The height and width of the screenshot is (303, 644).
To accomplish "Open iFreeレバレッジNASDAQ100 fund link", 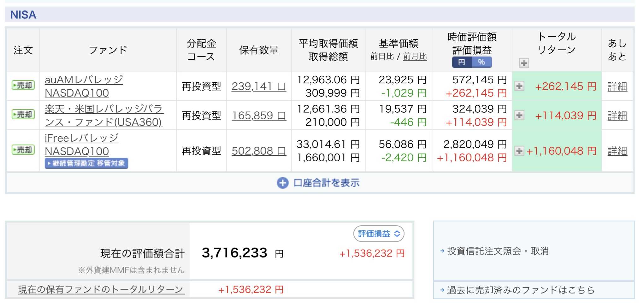I will tap(81, 145).
